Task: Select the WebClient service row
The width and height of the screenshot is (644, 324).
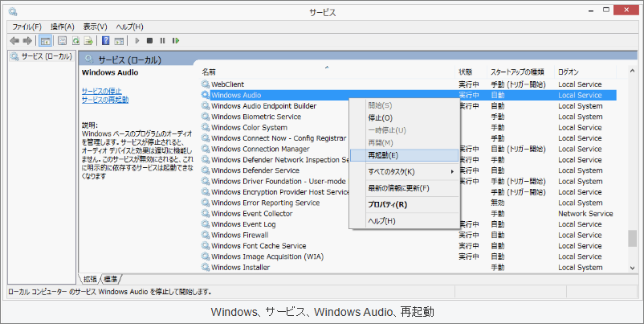Action: (x=409, y=84)
